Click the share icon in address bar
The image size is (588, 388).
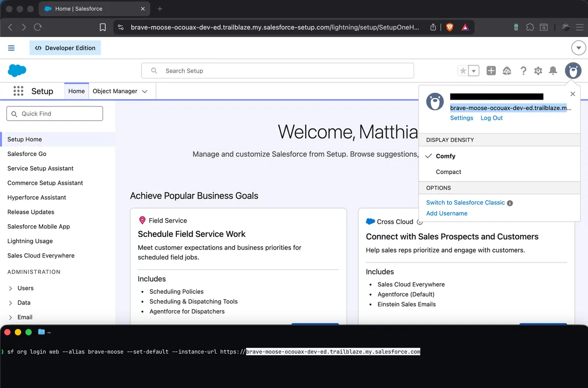(x=433, y=27)
